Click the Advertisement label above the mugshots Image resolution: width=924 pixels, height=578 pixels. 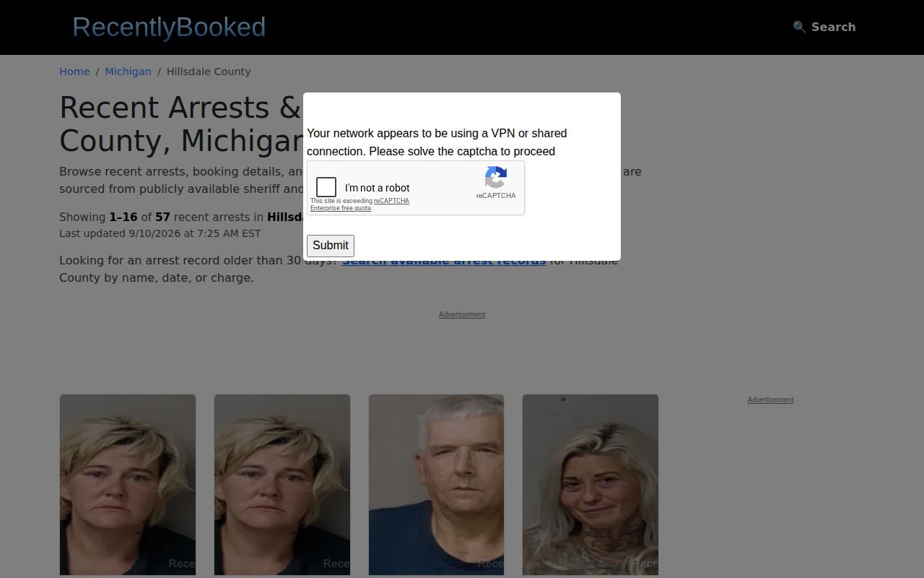point(462,314)
